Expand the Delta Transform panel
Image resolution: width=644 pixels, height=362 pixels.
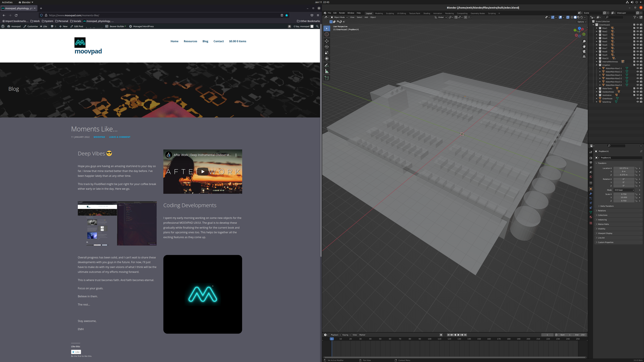[607, 206]
